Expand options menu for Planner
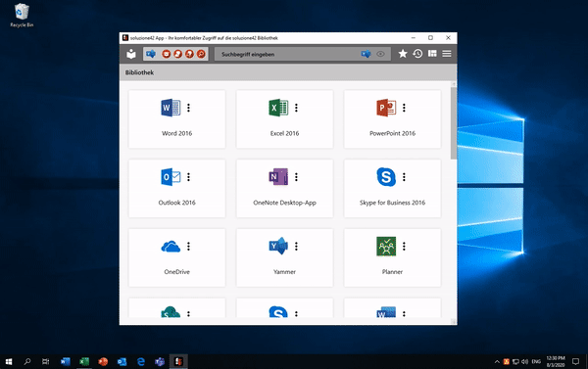The height and width of the screenshot is (369, 588). tap(404, 246)
